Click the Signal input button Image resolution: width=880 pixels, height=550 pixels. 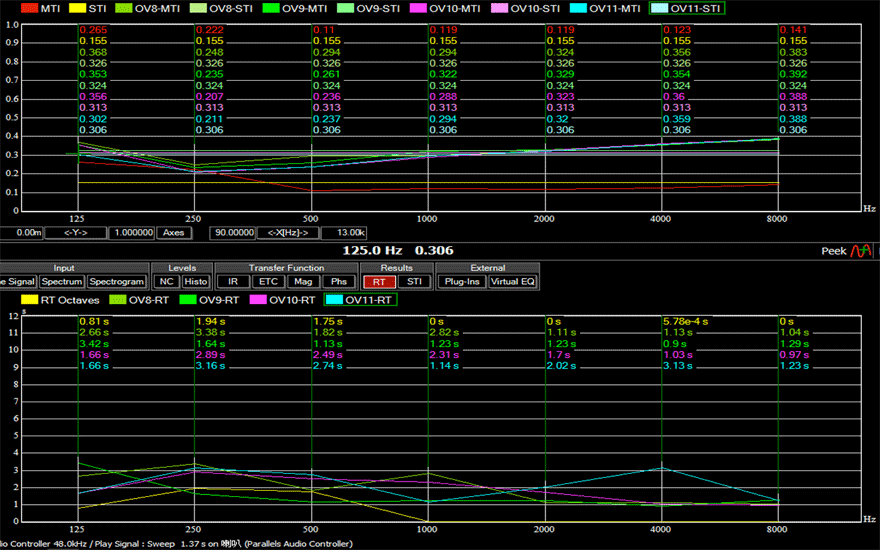(19, 281)
